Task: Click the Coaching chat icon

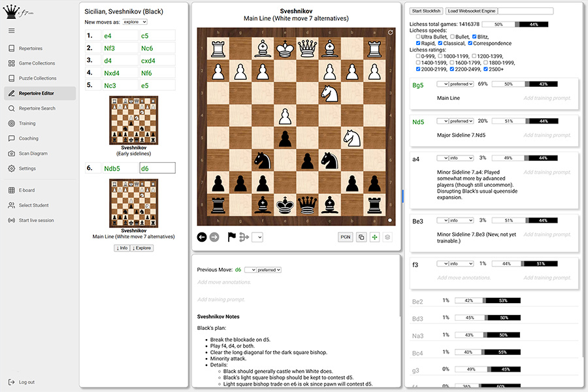Action: tap(12, 139)
